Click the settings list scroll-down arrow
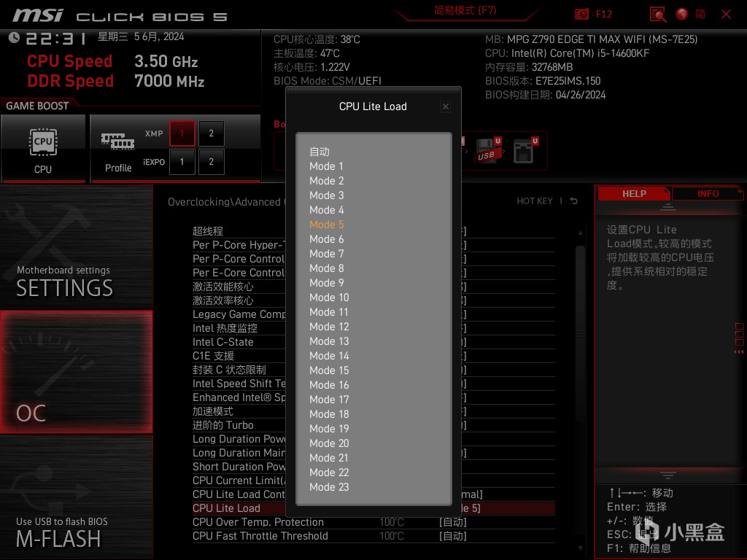747x560 pixels. (x=580, y=548)
